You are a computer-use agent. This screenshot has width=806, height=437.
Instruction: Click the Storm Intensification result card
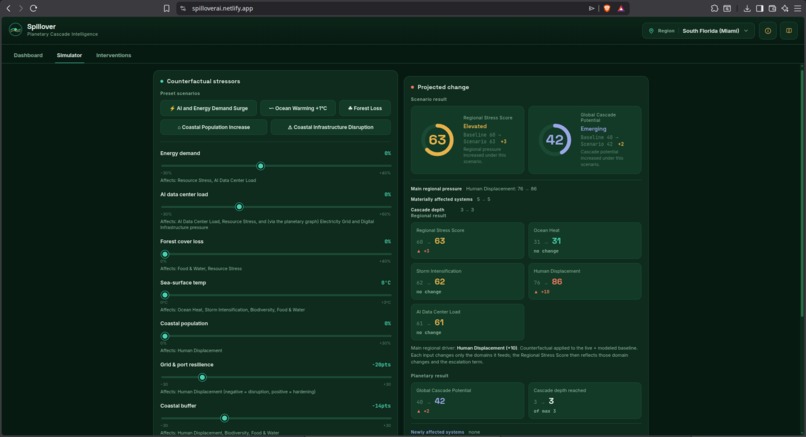(467, 281)
